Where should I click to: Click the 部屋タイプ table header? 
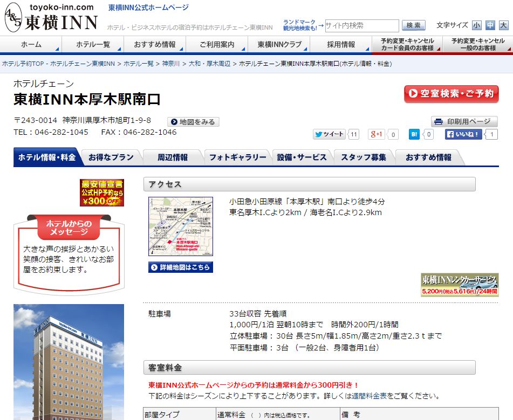[x=180, y=414]
